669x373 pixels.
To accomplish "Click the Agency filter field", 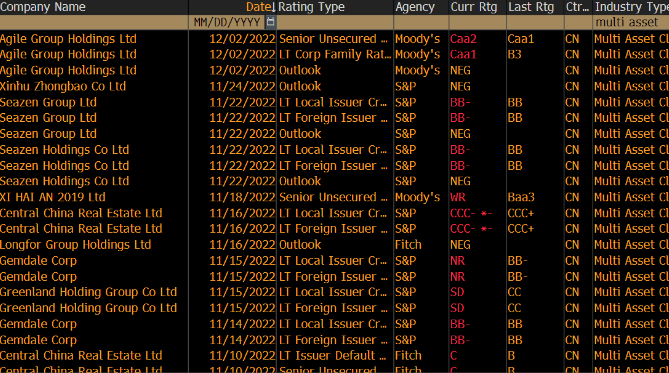I will click(421, 22).
